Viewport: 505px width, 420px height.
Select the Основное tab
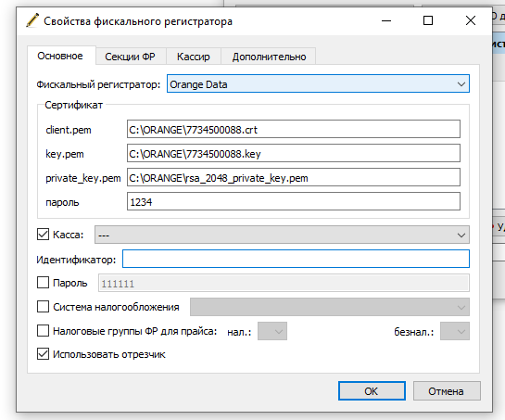[60, 56]
